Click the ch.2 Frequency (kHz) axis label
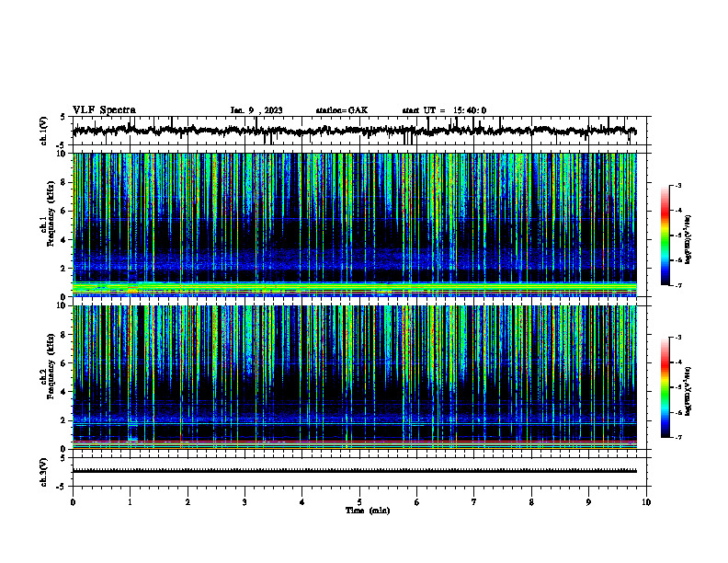The image size is (728, 563). tap(51, 373)
